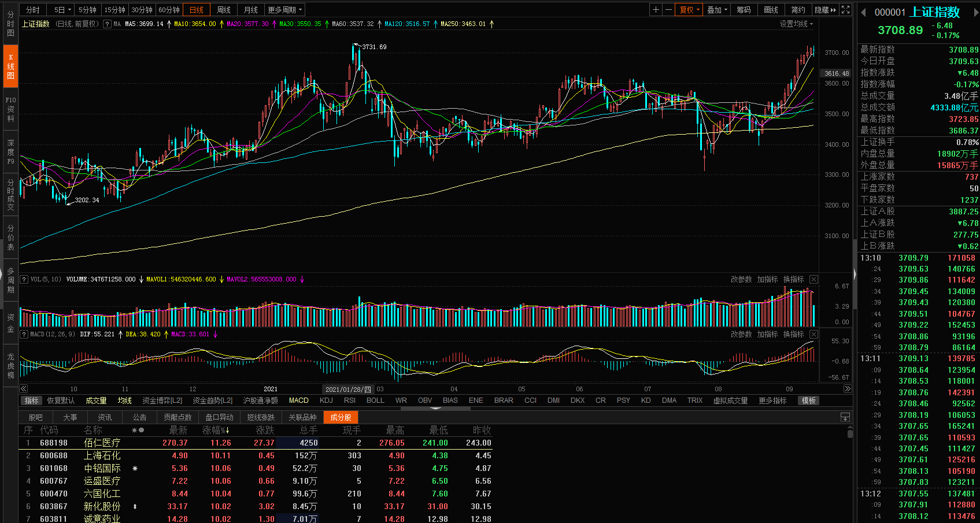Open 分时图 sidebar view
980x523 pixels.
click(10, 24)
